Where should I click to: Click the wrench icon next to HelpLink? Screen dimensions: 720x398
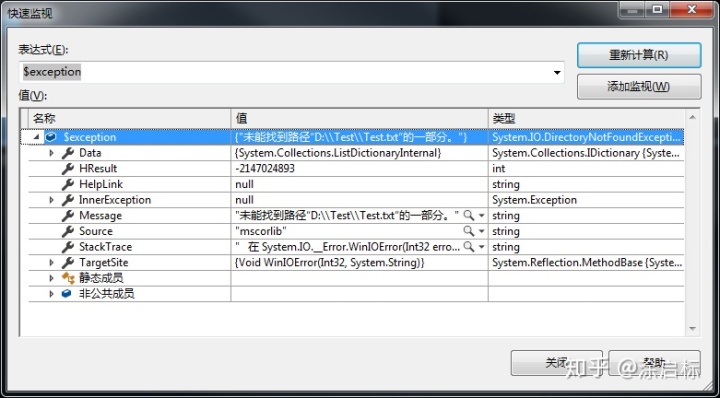pyautogui.click(x=68, y=184)
